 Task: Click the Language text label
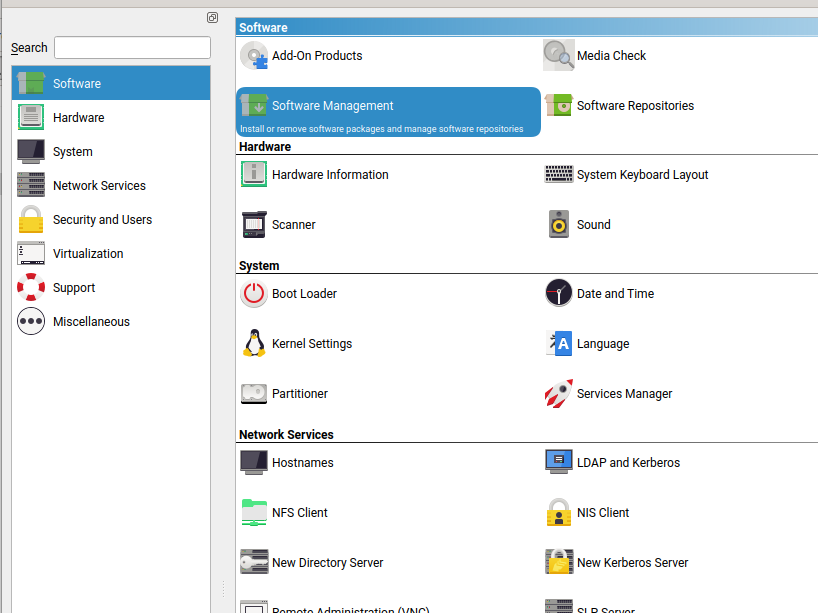(603, 344)
